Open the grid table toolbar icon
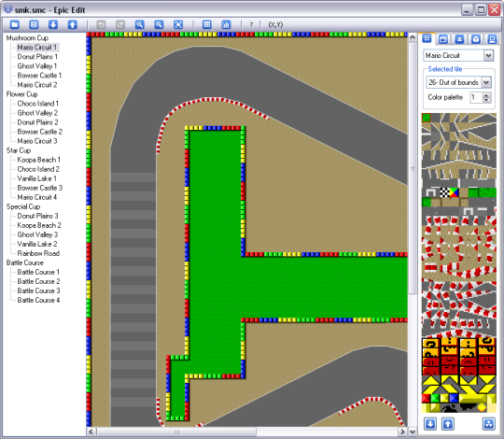The image size is (504, 439). pyautogui.click(x=206, y=24)
